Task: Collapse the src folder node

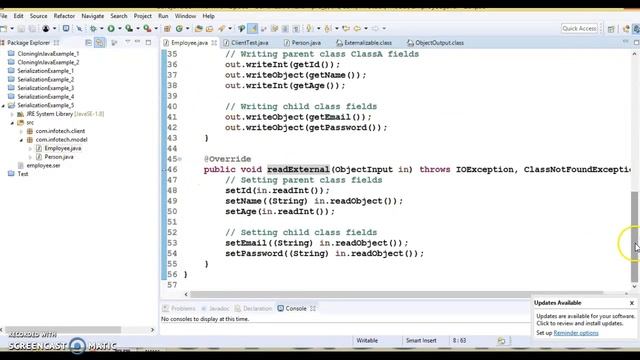Action: point(12,122)
